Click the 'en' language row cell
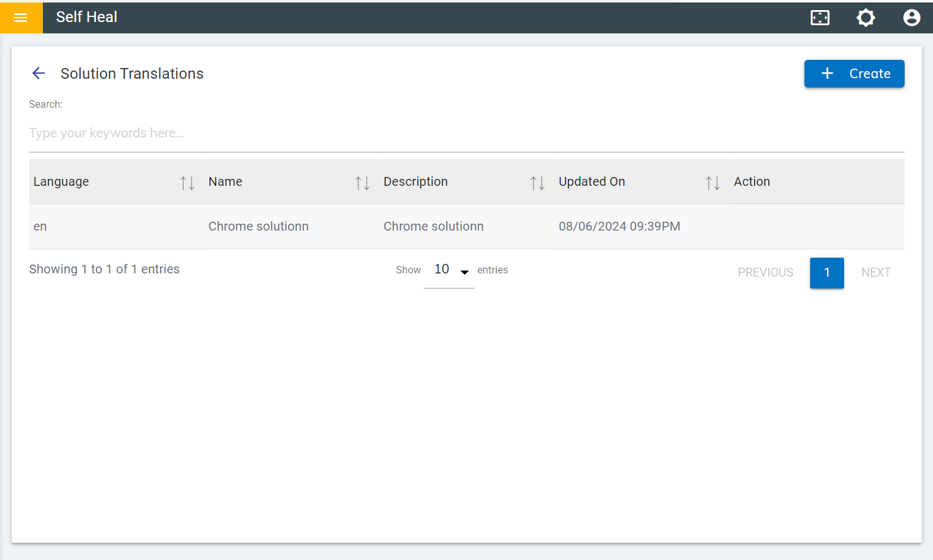Screen dimensions: 933x560 40,227
